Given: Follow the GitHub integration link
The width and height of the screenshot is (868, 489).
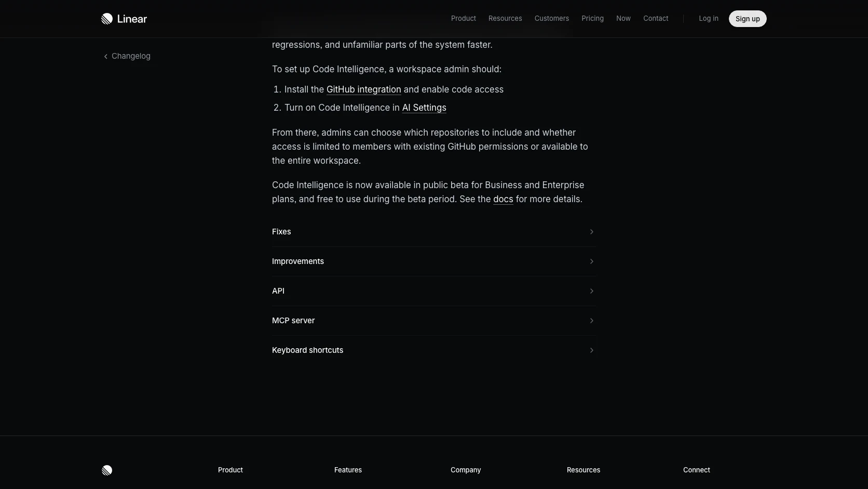Looking at the screenshot, I should [363, 89].
